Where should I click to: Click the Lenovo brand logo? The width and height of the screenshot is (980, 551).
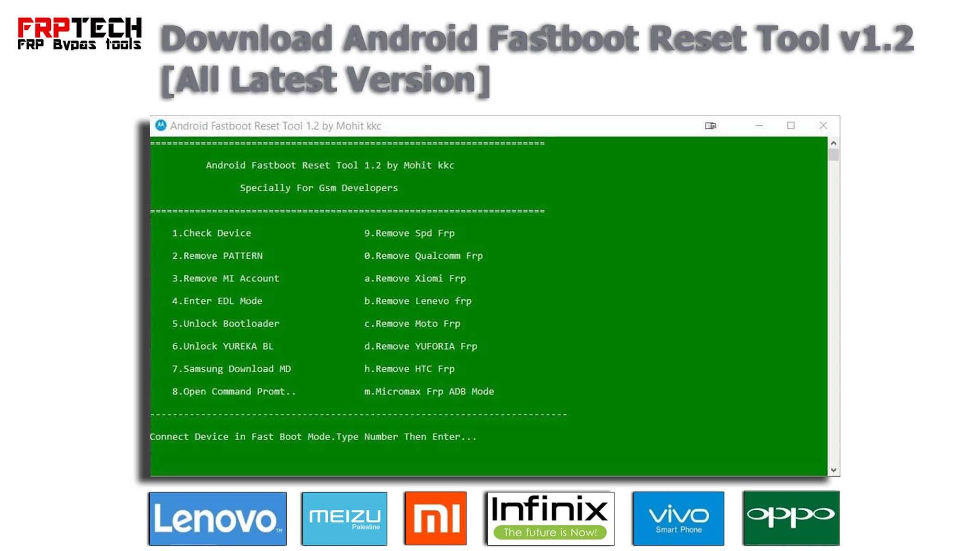(x=218, y=518)
